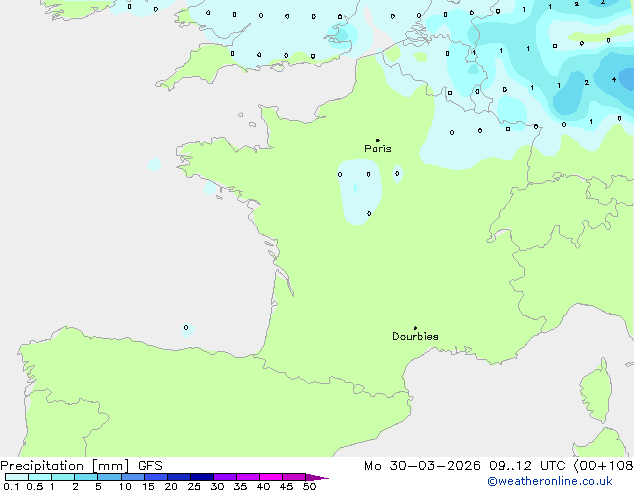Click the '09..12 UTC' time text
The width and height of the screenshot is (634, 490).
(x=526, y=466)
